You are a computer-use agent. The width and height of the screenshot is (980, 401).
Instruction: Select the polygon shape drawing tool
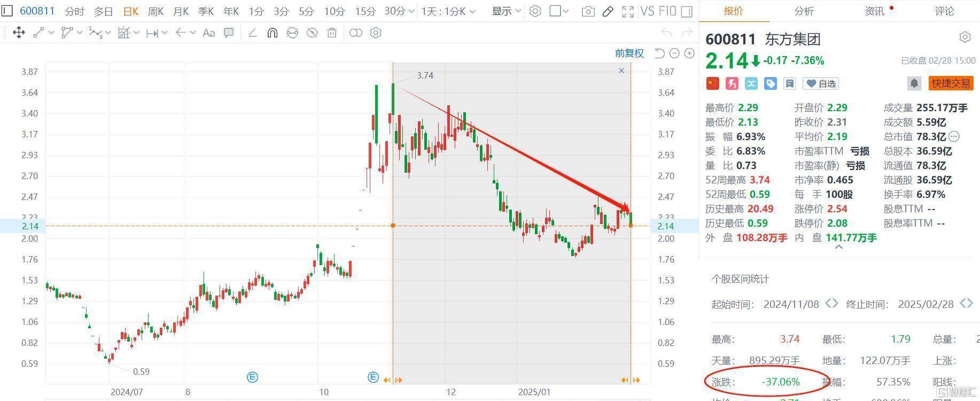(67, 33)
